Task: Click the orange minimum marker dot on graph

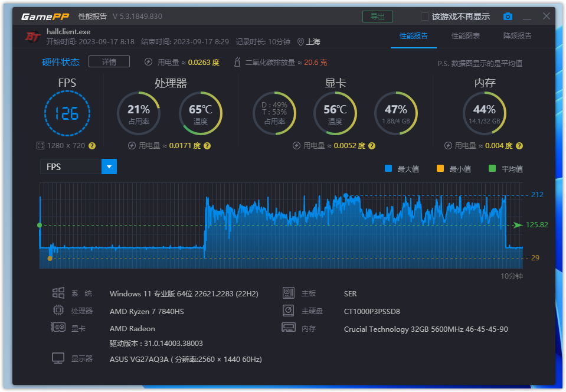Action: (50, 259)
